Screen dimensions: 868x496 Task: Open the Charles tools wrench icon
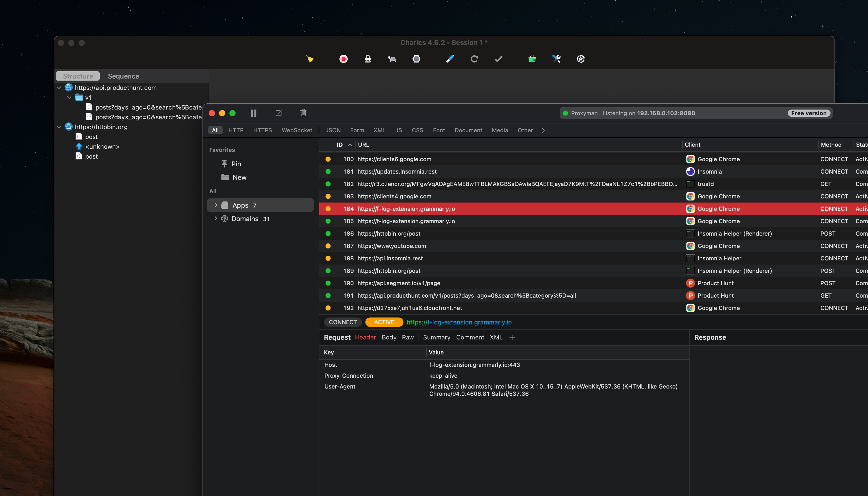556,59
